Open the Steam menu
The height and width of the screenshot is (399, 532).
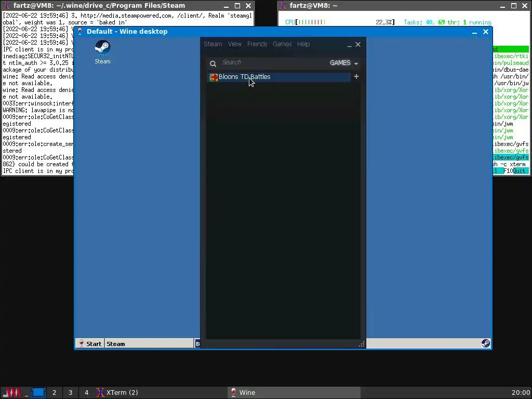tap(212, 44)
